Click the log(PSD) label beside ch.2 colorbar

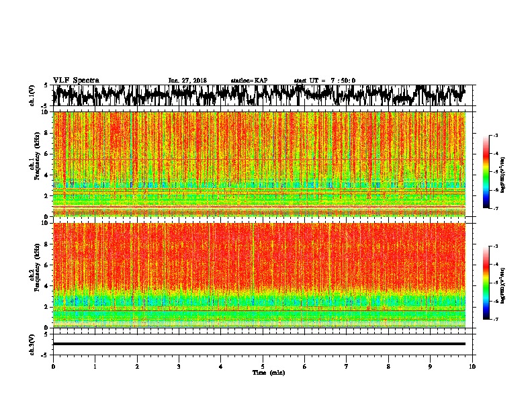pyautogui.click(x=503, y=285)
